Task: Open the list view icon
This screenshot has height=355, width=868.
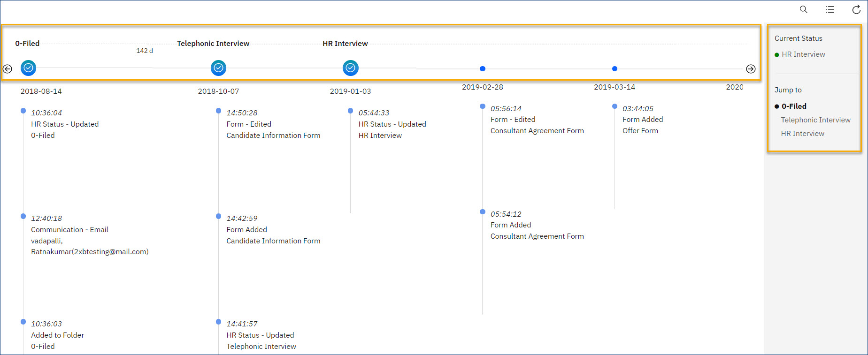Action: (830, 9)
